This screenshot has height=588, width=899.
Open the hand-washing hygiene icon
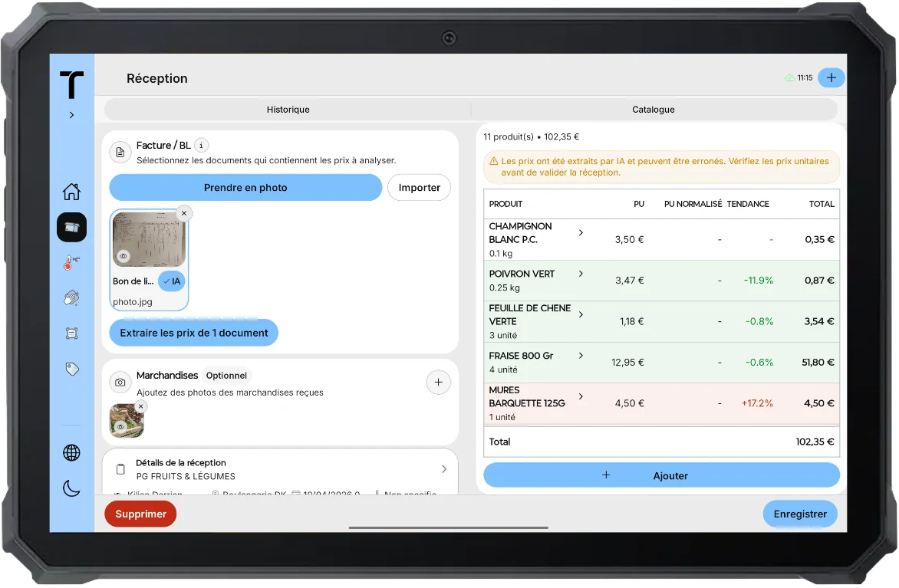click(71, 298)
